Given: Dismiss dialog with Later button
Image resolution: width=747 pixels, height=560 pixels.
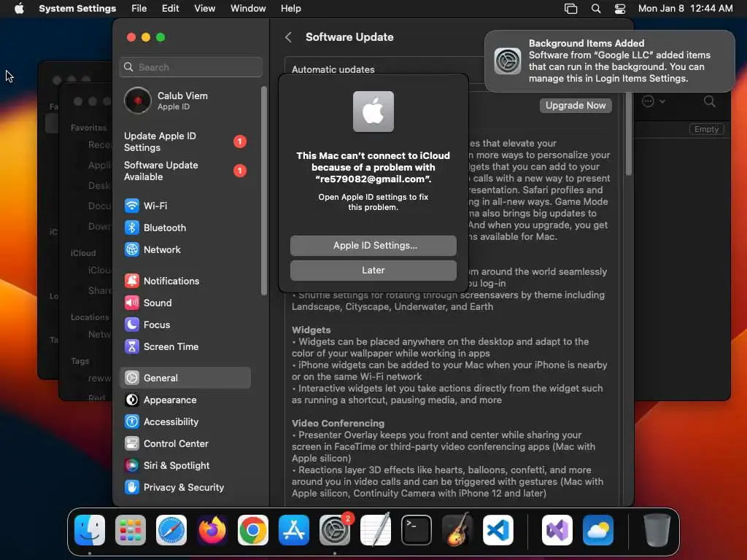Looking at the screenshot, I should pyautogui.click(x=373, y=271).
